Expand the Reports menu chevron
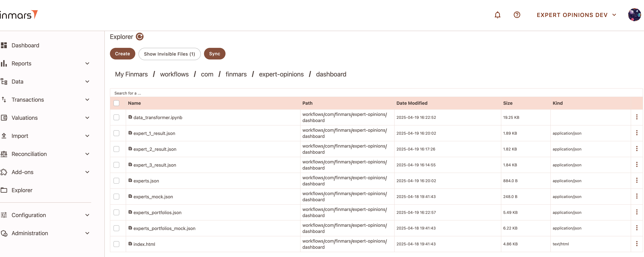 pyautogui.click(x=87, y=64)
